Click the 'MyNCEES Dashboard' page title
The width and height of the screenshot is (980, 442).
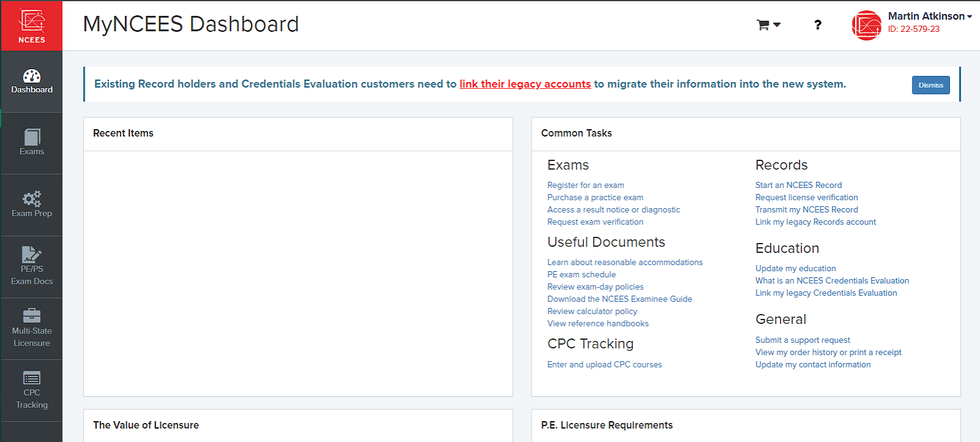[191, 24]
